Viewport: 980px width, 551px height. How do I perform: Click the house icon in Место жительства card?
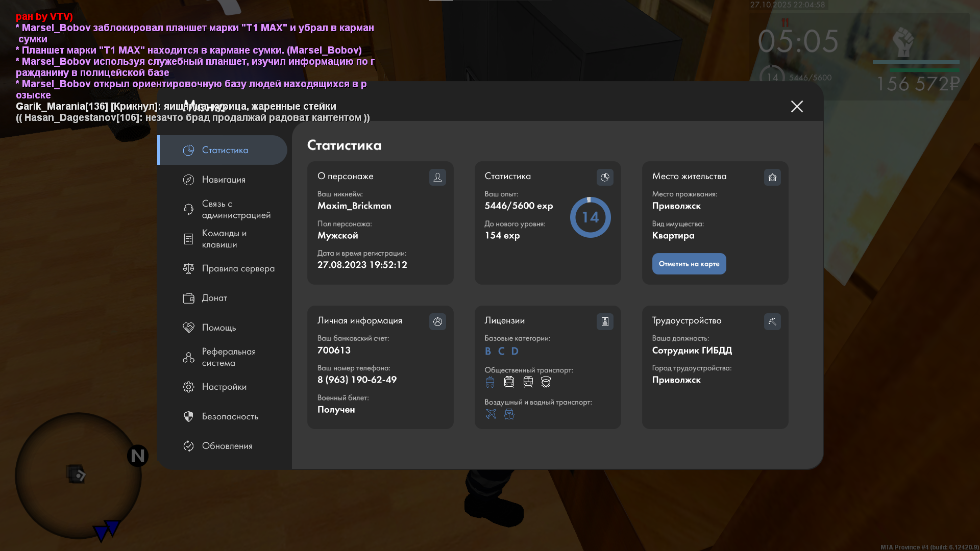click(x=772, y=177)
